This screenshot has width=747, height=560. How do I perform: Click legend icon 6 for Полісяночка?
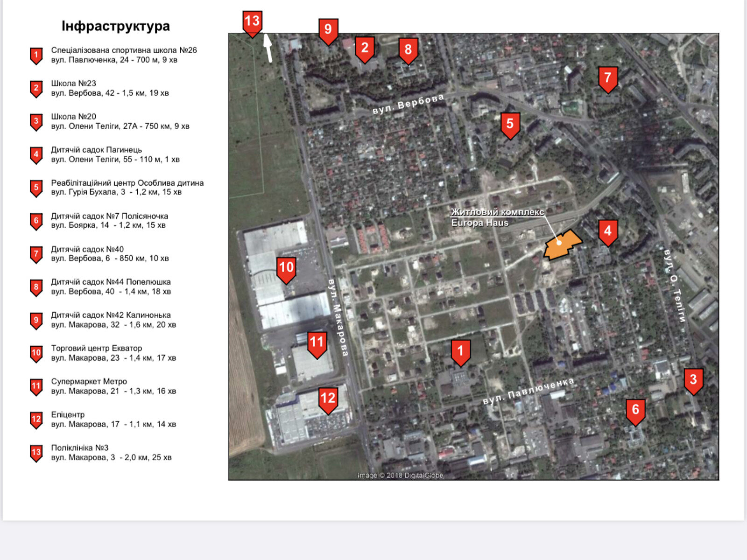pyautogui.click(x=36, y=221)
